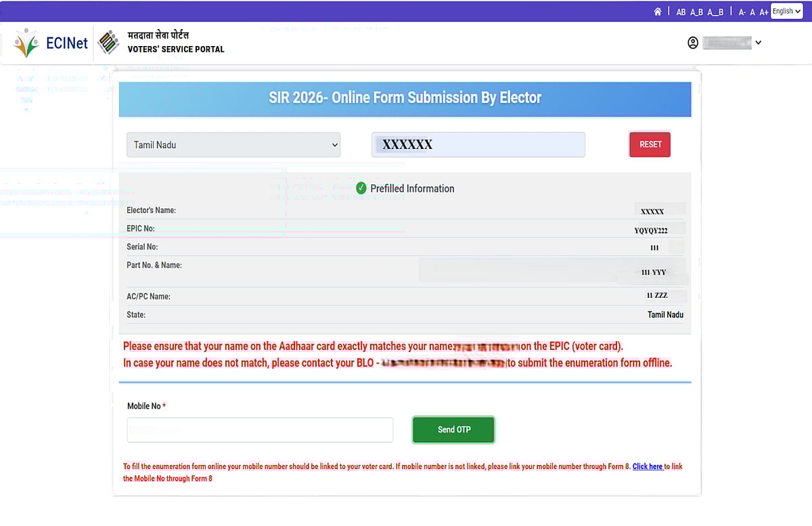Open the Tamil Nadu state dropdown
812x526 pixels.
click(x=233, y=145)
